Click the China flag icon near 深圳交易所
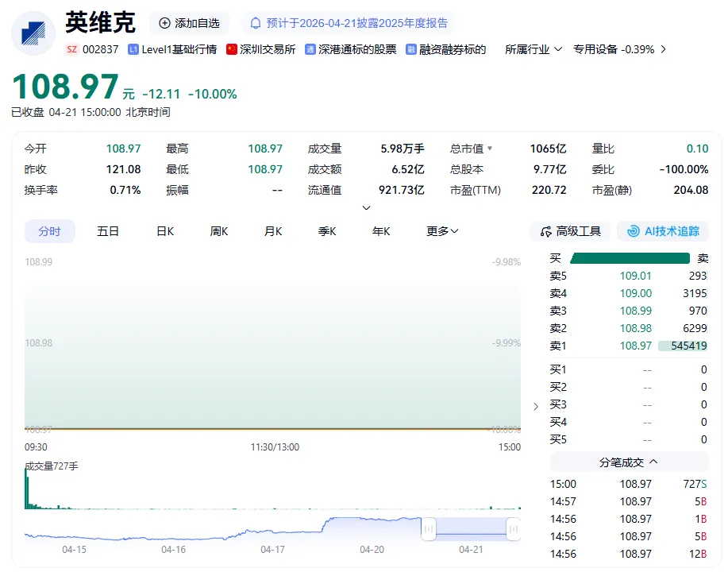 [x=232, y=49]
